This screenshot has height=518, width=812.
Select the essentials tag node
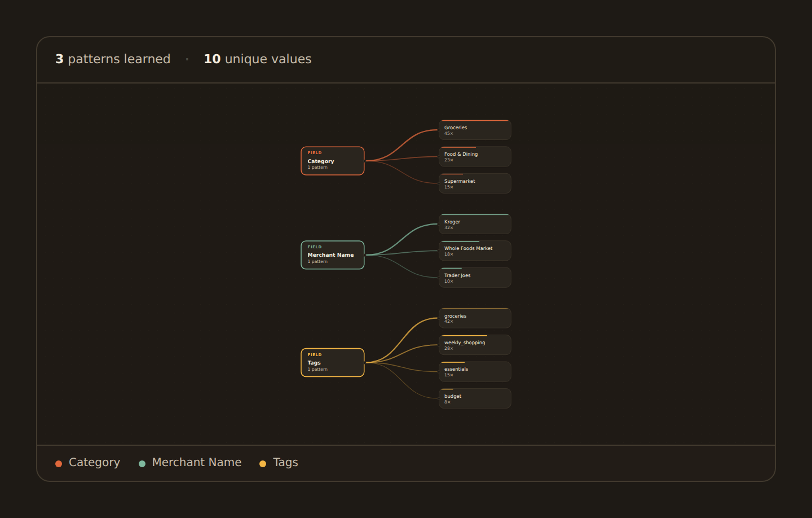(x=475, y=371)
